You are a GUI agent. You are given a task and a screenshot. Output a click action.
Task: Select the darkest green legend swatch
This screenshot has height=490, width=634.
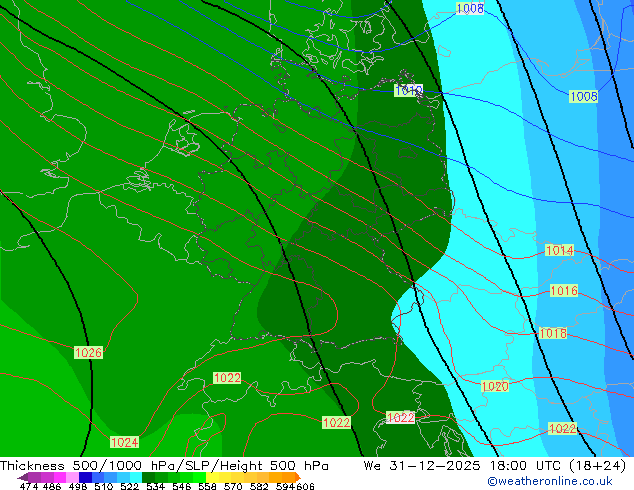(148, 477)
